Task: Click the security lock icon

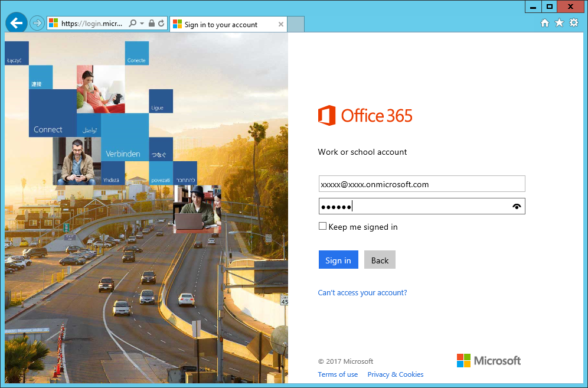Action: click(x=152, y=23)
